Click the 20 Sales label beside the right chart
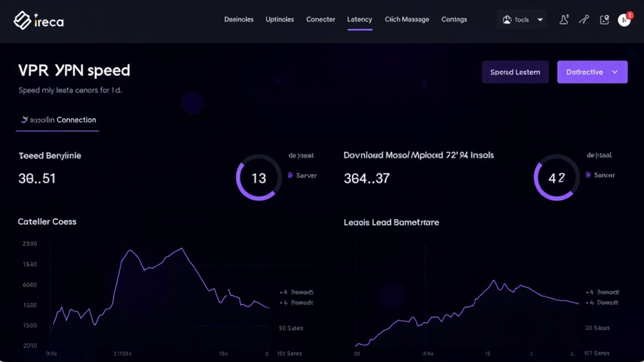Viewport: 644px width, 362px height. point(598,328)
